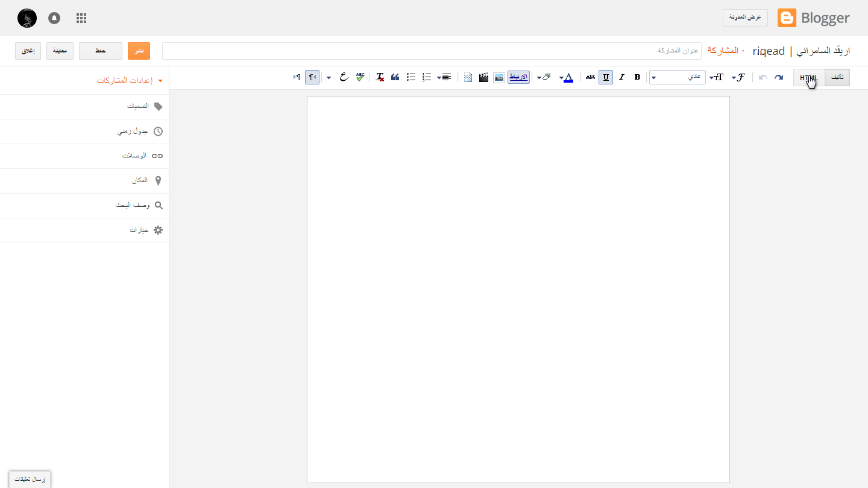Click the blog name اريقد السامرائي
The width and height of the screenshot is (868, 488).
point(824,51)
